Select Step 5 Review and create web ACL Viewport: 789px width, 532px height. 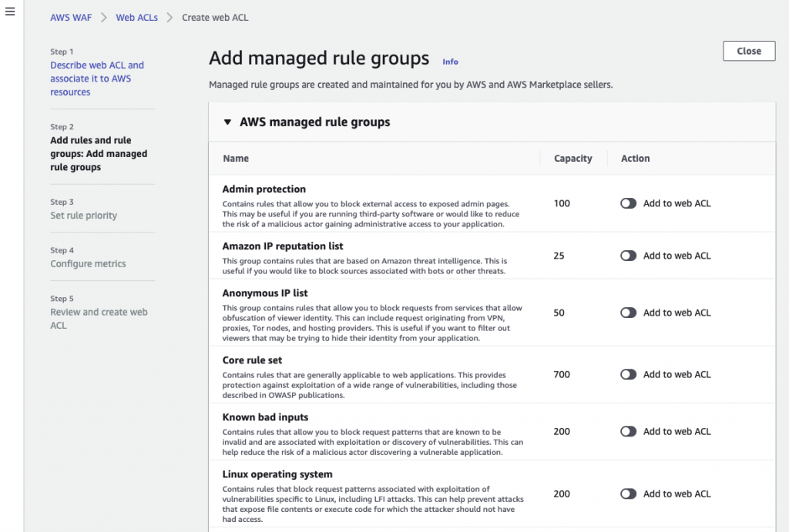99,318
